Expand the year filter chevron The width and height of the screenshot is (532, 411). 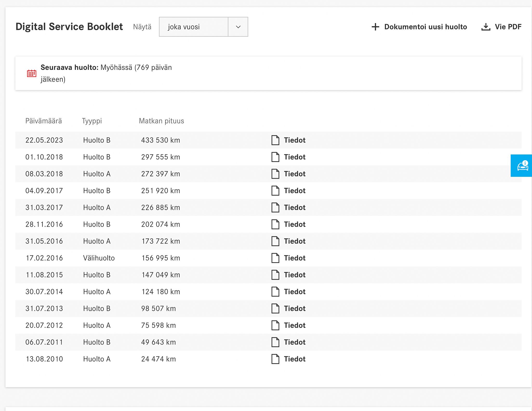tap(238, 27)
